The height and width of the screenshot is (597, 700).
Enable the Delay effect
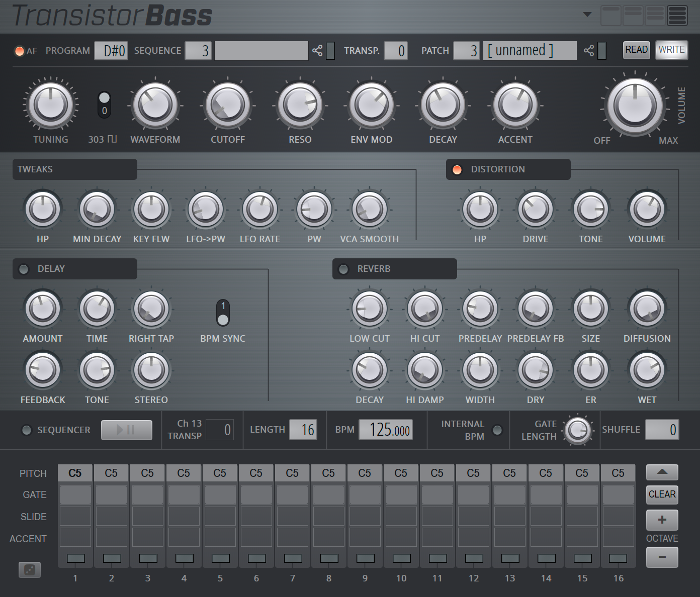click(24, 269)
